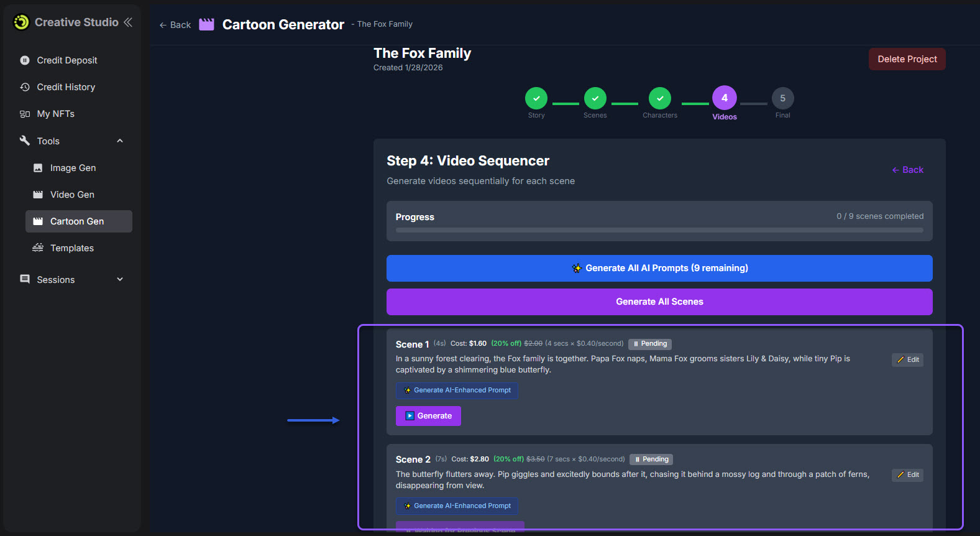Viewport: 980px width, 536px height.
Task: Open Credit History page
Action: pos(65,87)
